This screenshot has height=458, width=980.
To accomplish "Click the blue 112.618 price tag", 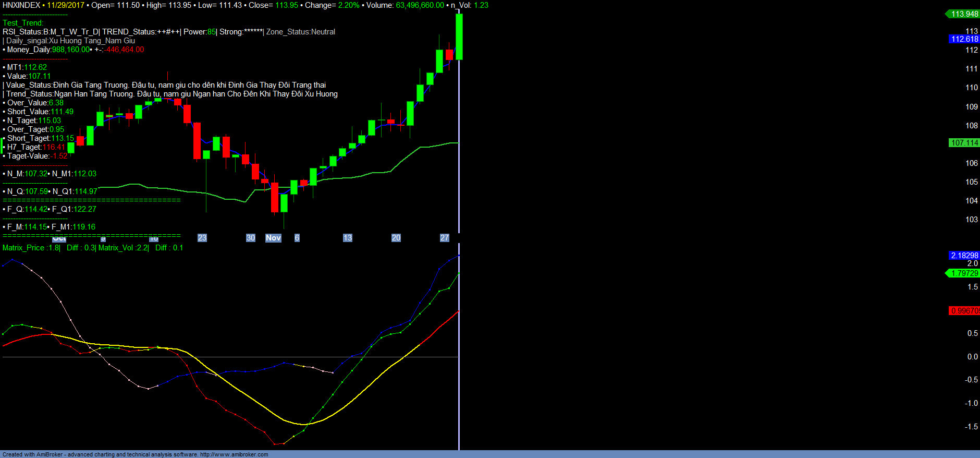I will [964, 39].
